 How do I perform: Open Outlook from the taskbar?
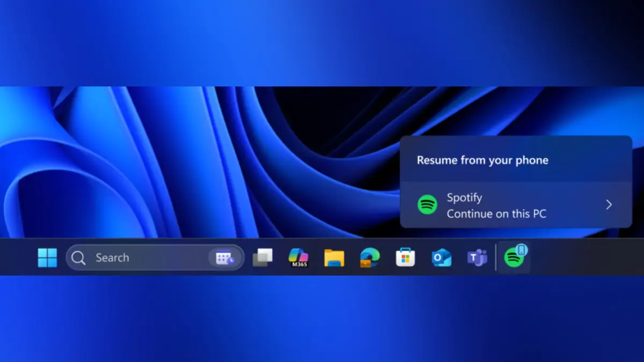(x=441, y=258)
